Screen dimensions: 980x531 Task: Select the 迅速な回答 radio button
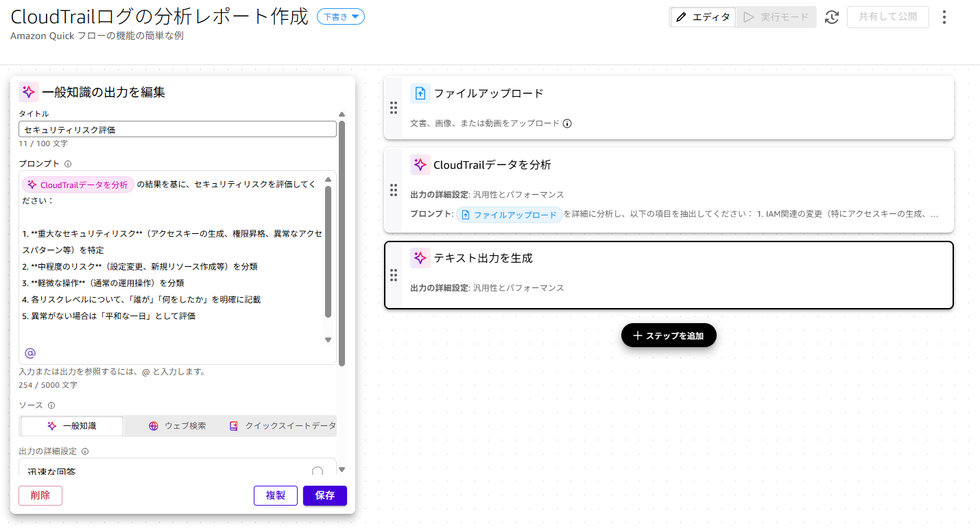318,471
